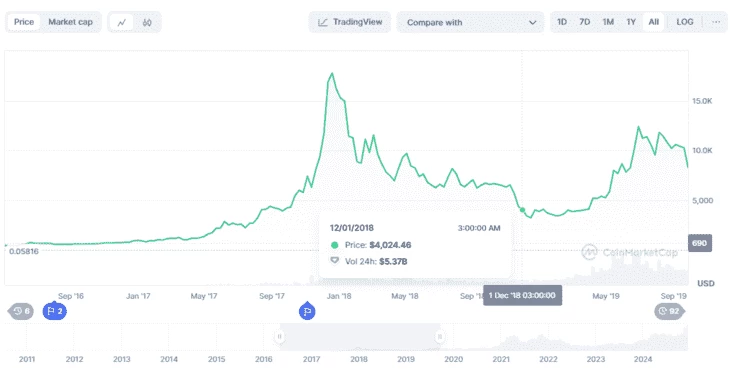Select the All time range

tap(654, 22)
